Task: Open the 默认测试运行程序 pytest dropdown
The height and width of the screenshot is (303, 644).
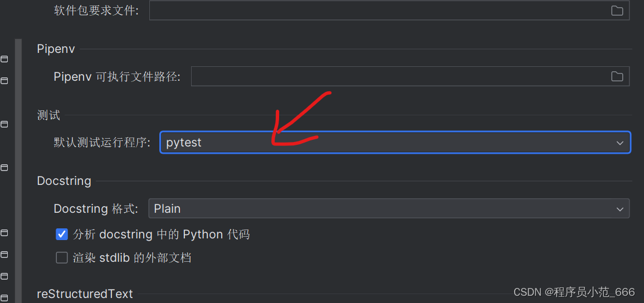Action: pyautogui.click(x=395, y=143)
